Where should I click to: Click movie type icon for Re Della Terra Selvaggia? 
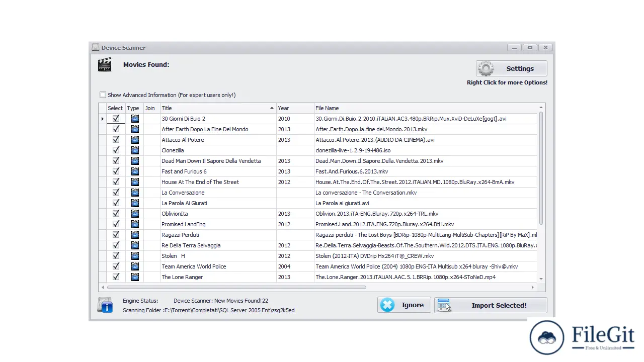134,245
